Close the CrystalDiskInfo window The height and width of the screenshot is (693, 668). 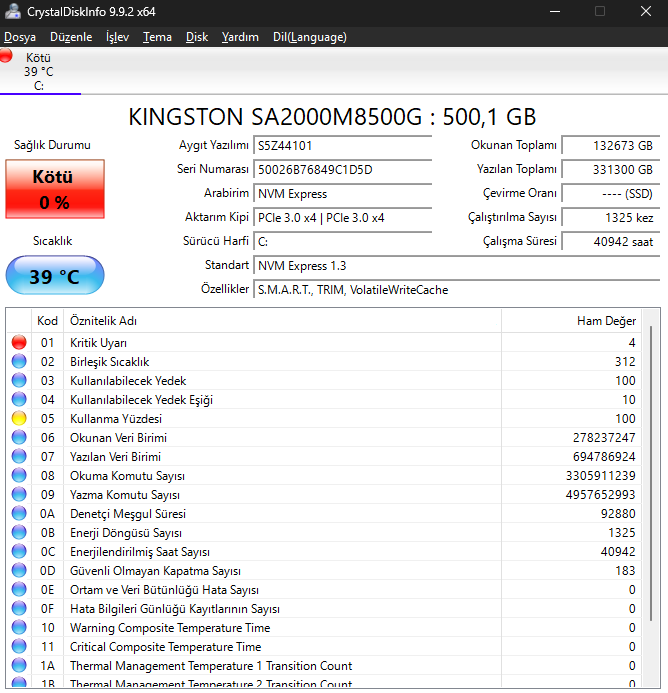click(646, 11)
